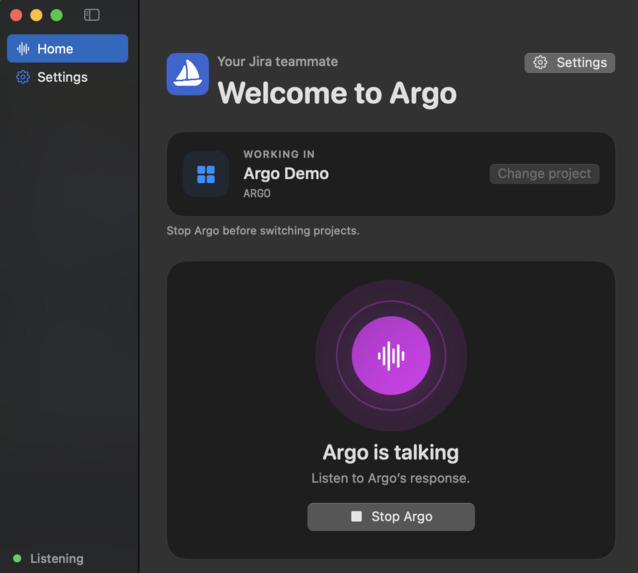Stop Argo with the Stop Argo button
The width and height of the screenshot is (638, 573).
point(391,516)
